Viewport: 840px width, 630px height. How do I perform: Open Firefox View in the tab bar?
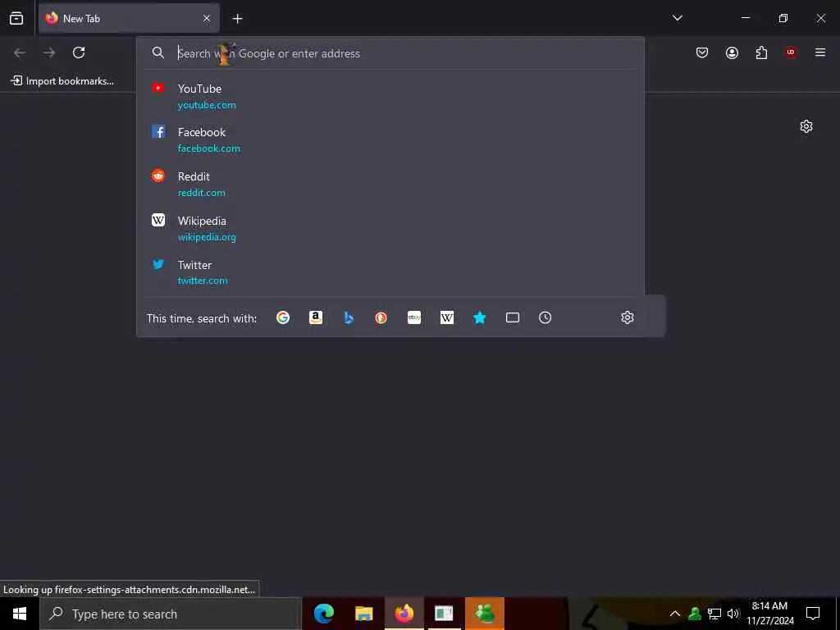(16, 18)
